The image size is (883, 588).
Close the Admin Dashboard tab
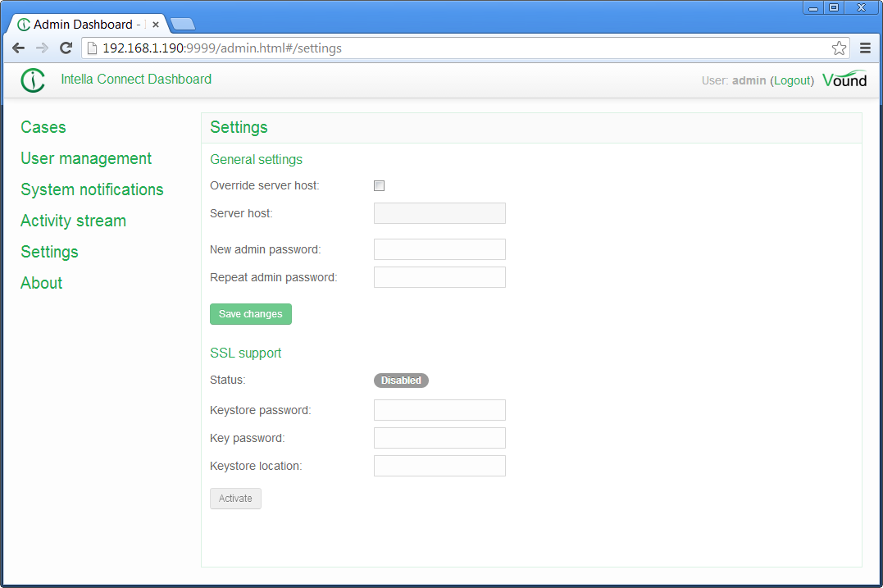coord(156,25)
